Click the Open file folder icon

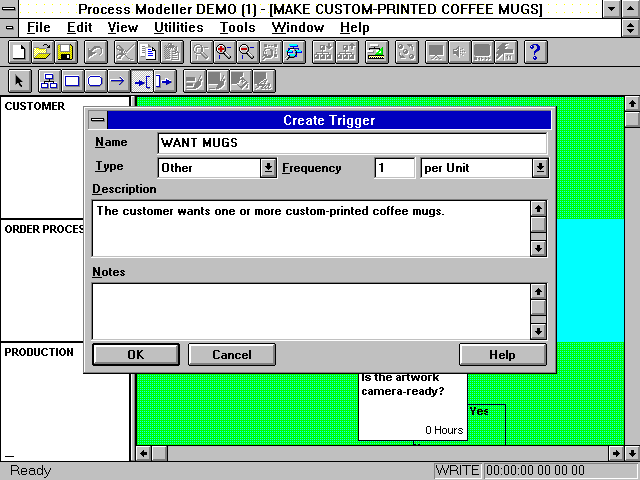[42, 52]
